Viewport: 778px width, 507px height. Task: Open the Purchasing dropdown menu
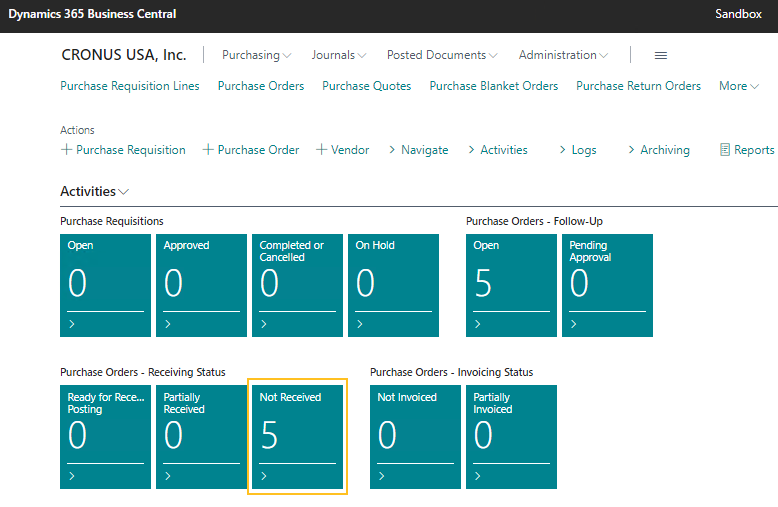[257, 56]
